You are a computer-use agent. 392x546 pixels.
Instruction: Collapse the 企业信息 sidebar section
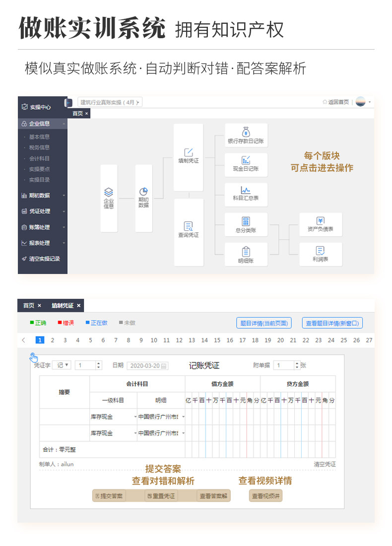coord(64,124)
